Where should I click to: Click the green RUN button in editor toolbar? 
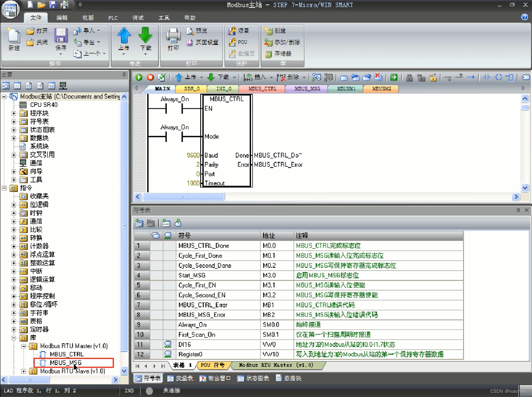click(139, 77)
